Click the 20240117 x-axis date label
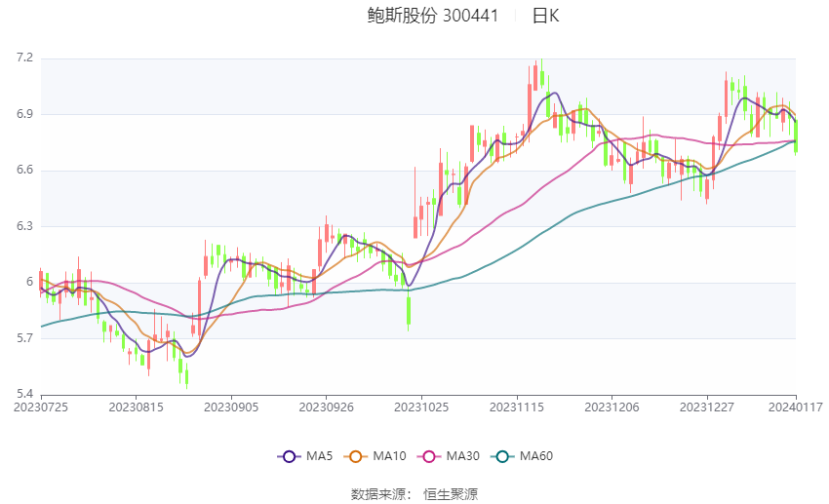The image size is (829, 504). pyautogui.click(x=796, y=407)
